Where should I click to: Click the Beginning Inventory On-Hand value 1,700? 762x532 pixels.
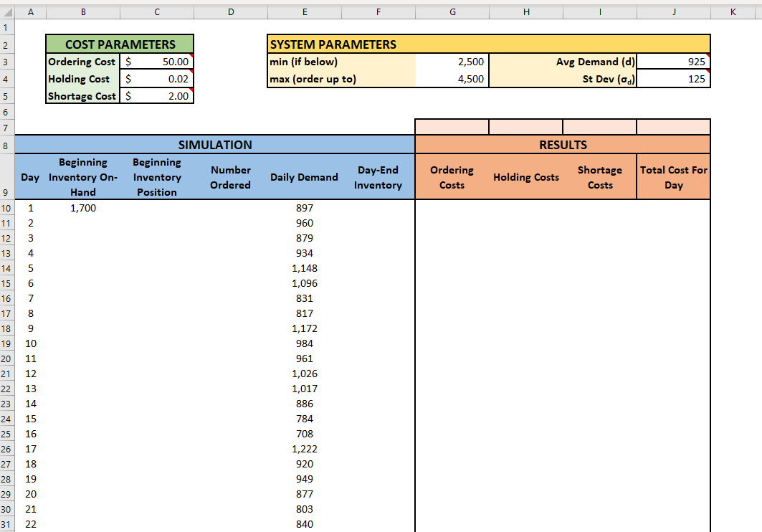click(83, 208)
